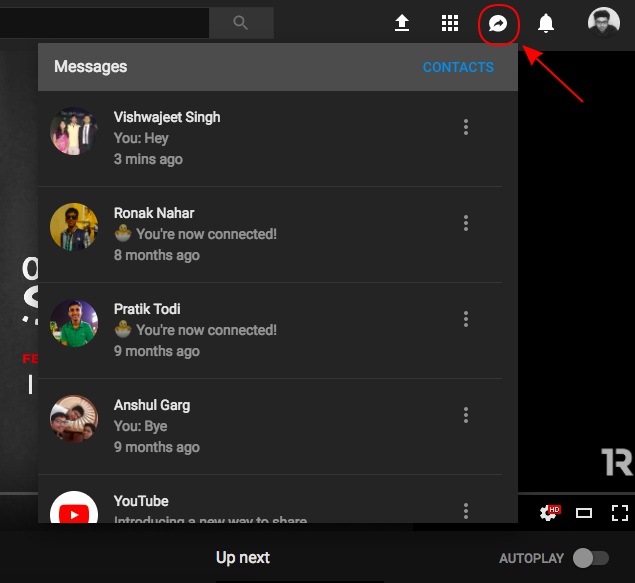Switch to theater mode view
Viewport: 635px width, 583px height.
tap(584, 513)
